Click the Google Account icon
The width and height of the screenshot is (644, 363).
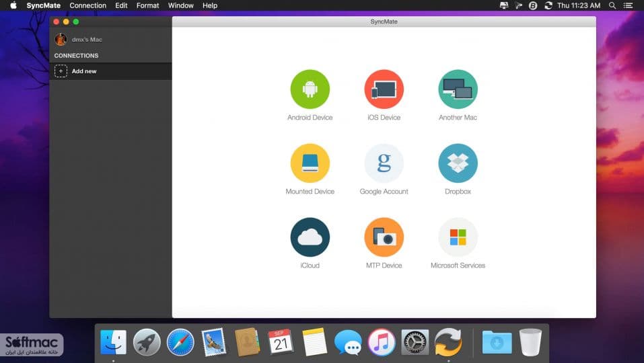point(384,163)
